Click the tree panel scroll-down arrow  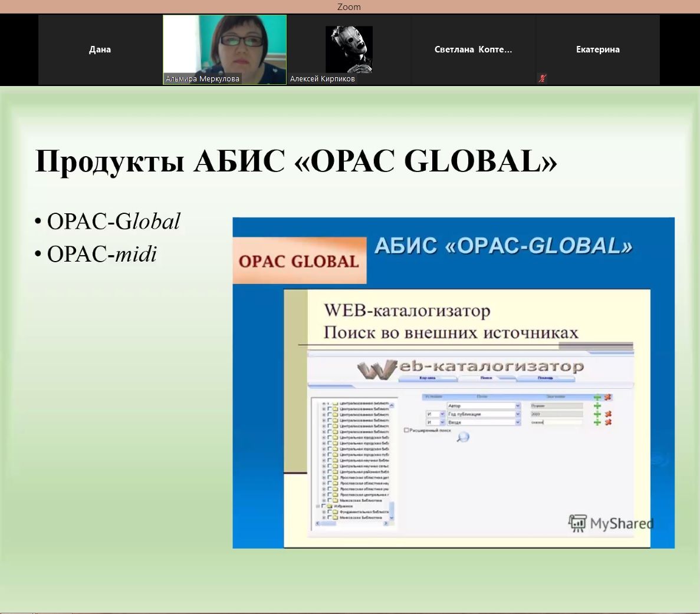point(392,517)
